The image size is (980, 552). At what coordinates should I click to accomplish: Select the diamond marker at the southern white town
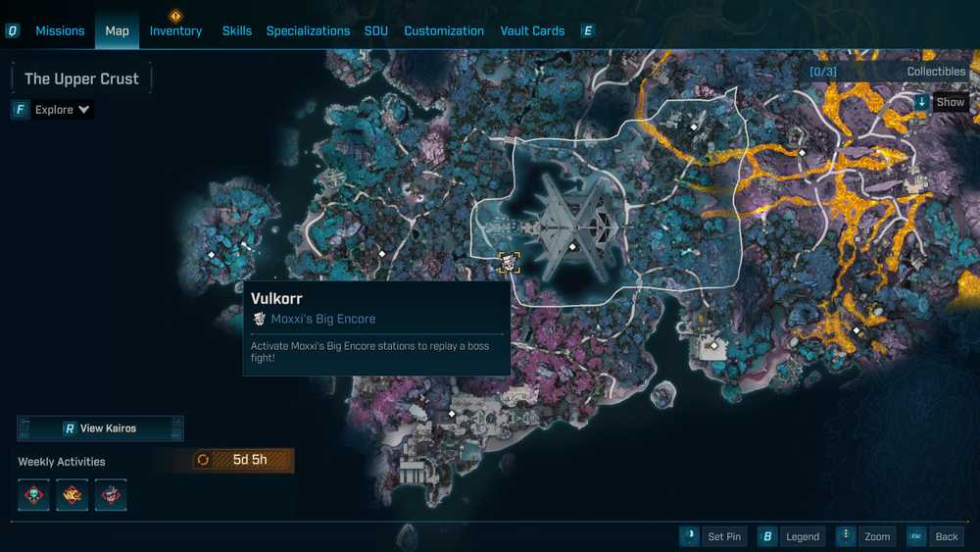[x=452, y=414]
